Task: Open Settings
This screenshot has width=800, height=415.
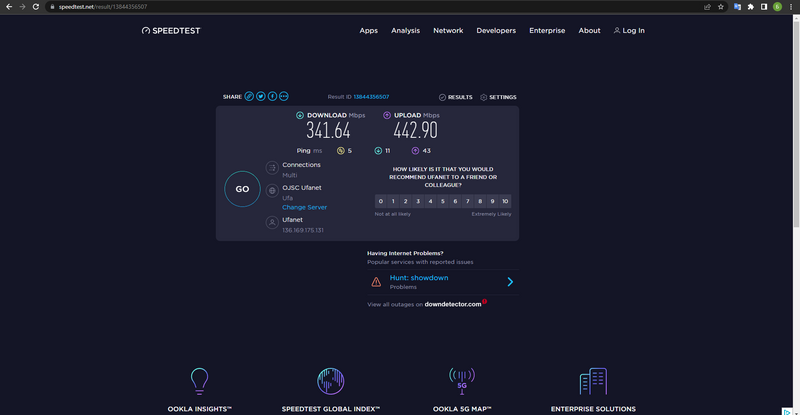Action: pos(498,97)
